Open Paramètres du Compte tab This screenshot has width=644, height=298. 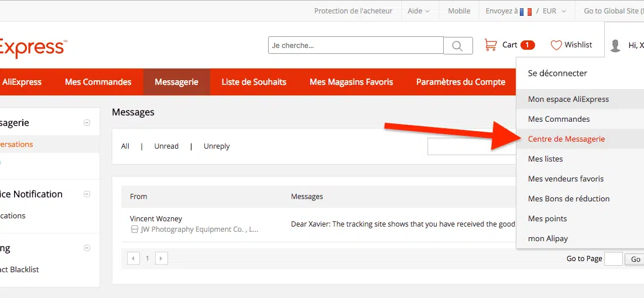pyautogui.click(x=460, y=82)
